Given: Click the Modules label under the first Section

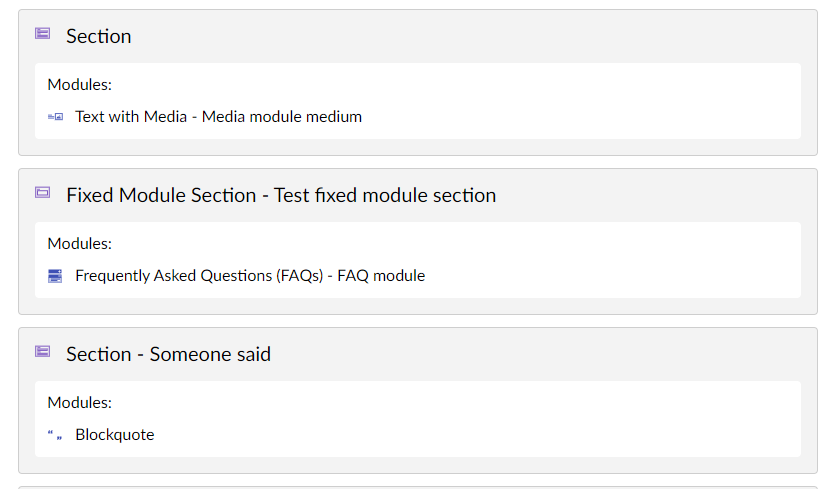Looking at the screenshot, I should tap(80, 84).
